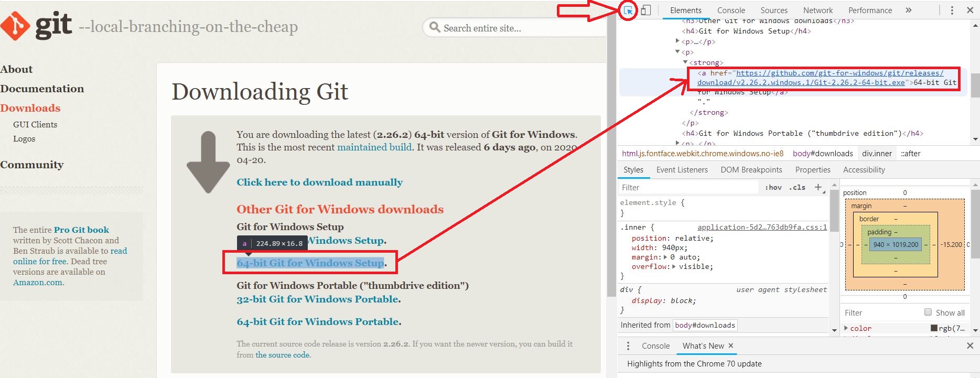Collapse the strong element node
Screen dimensions: 980x378
click(685, 62)
